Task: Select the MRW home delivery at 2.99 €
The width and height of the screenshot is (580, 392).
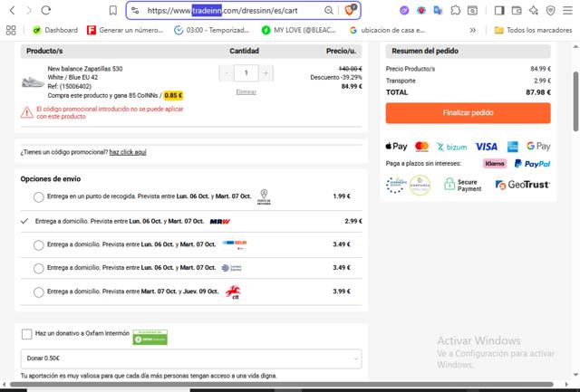Action: (x=191, y=221)
